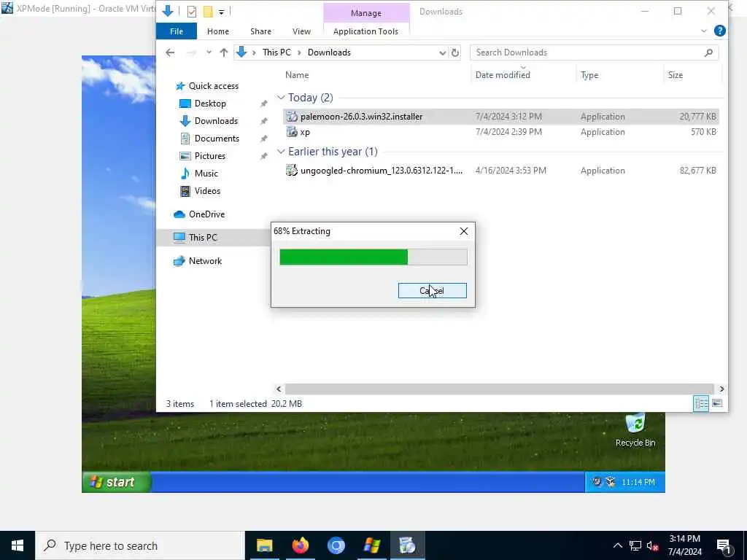Open the Share ribbon tab
The width and height of the screenshot is (747, 560).
click(260, 31)
